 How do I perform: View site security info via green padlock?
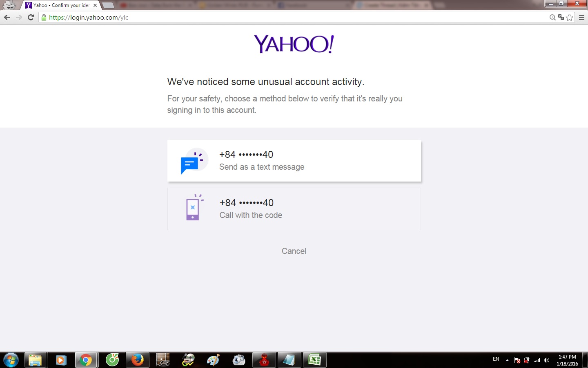point(44,17)
